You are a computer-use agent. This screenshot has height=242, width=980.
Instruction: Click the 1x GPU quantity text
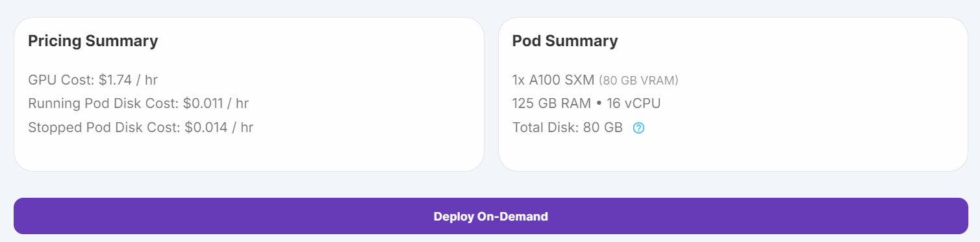click(x=519, y=80)
